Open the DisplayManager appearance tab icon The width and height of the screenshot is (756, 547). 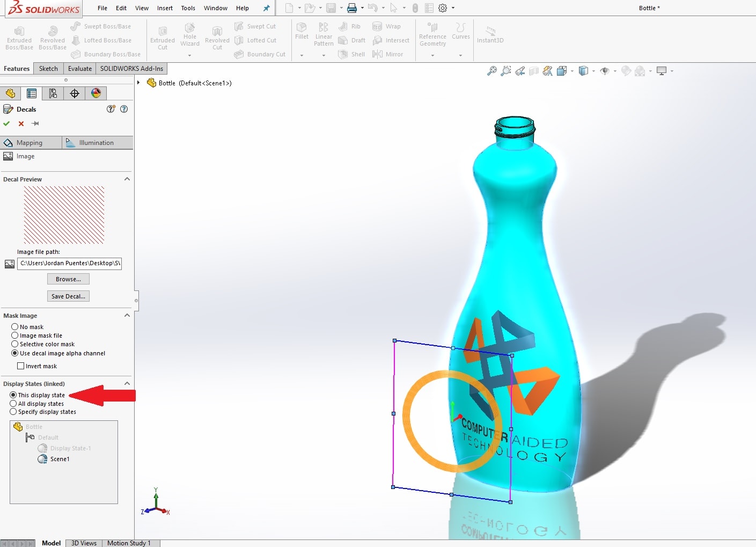(96, 93)
